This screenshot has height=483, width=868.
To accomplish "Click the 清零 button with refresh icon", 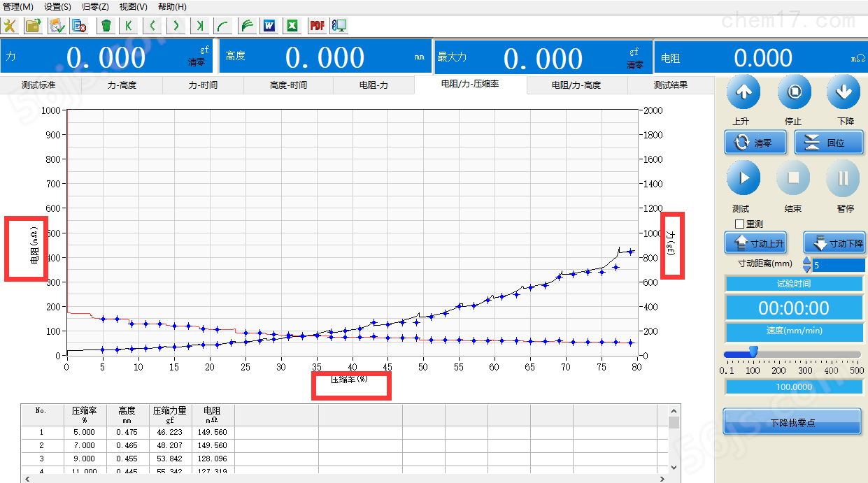I will tap(755, 143).
